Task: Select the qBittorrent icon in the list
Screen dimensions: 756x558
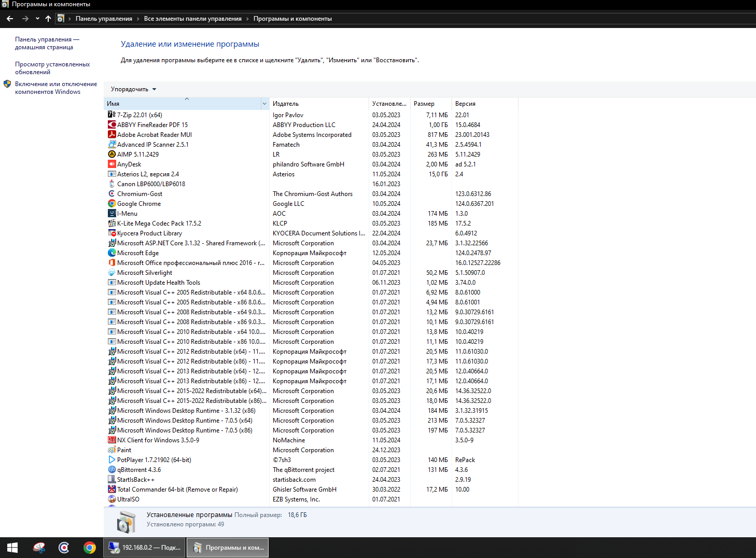Action: (x=111, y=470)
